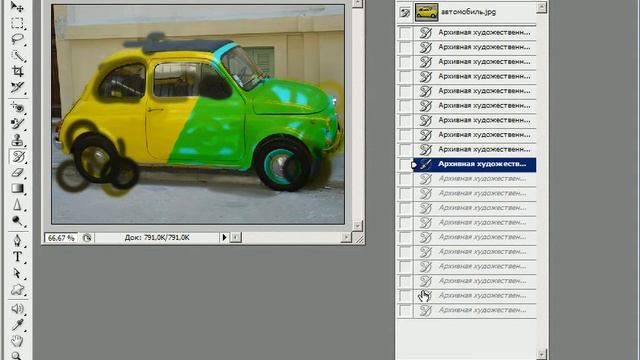Image resolution: width=640 pixels, height=360 pixels.
Task: Click document horizontal scrollbar left arrow
Action: 236,237
